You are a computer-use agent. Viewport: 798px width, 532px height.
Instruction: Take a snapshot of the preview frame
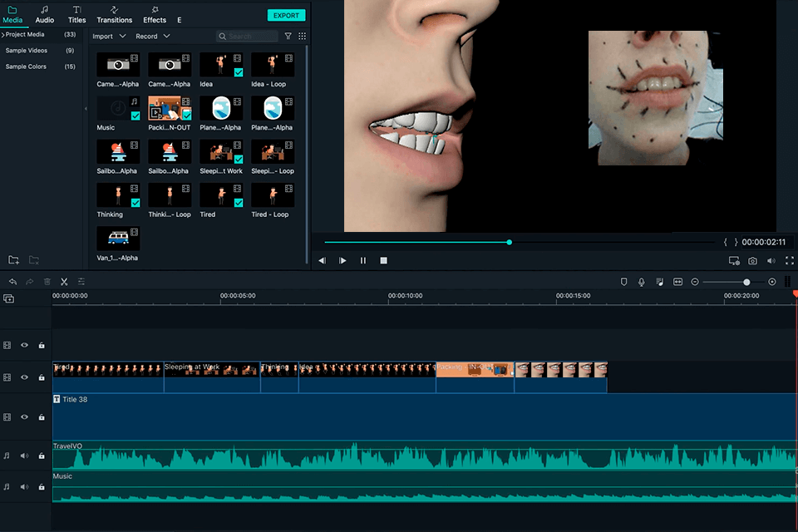pyautogui.click(x=752, y=260)
